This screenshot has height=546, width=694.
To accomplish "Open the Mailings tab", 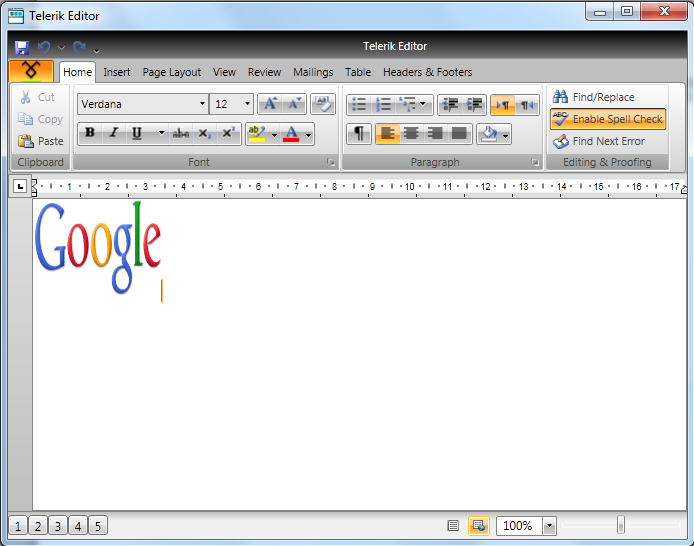I will [313, 72].
